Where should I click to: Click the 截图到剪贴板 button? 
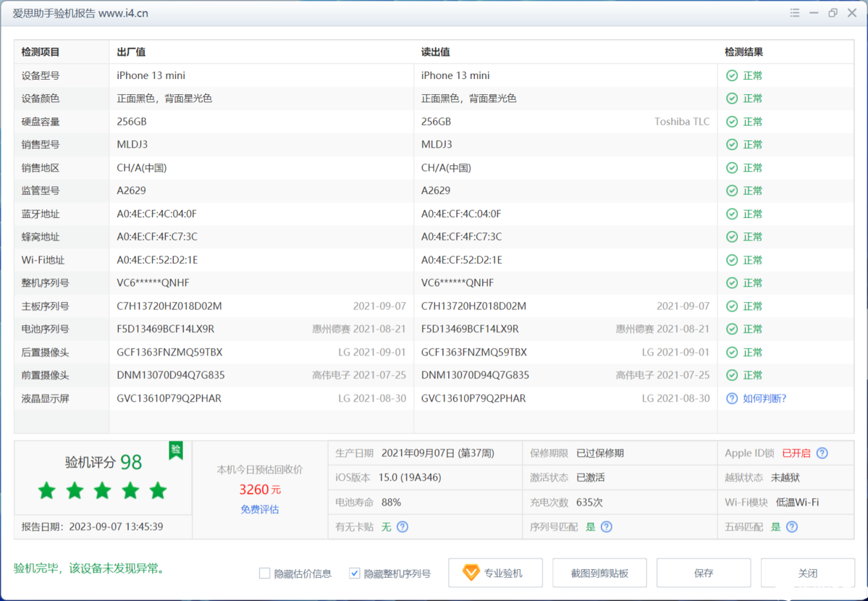(599, 573)
